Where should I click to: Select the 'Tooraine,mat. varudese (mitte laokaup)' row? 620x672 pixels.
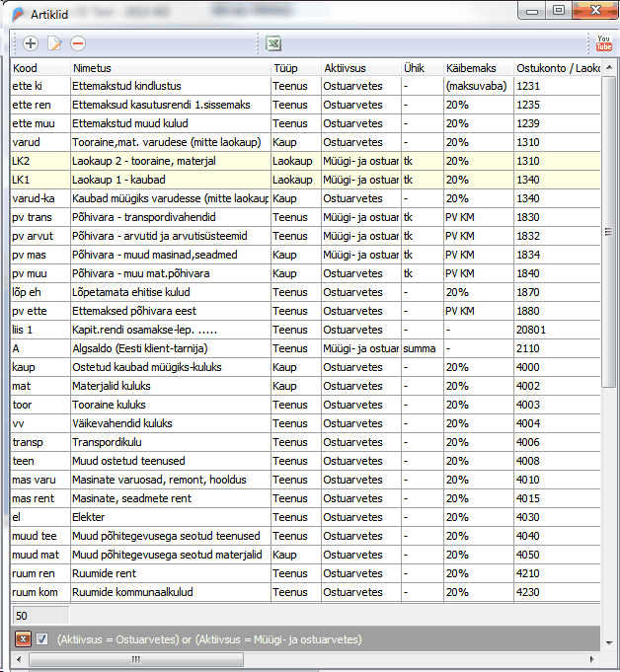[x=305, y=142]
